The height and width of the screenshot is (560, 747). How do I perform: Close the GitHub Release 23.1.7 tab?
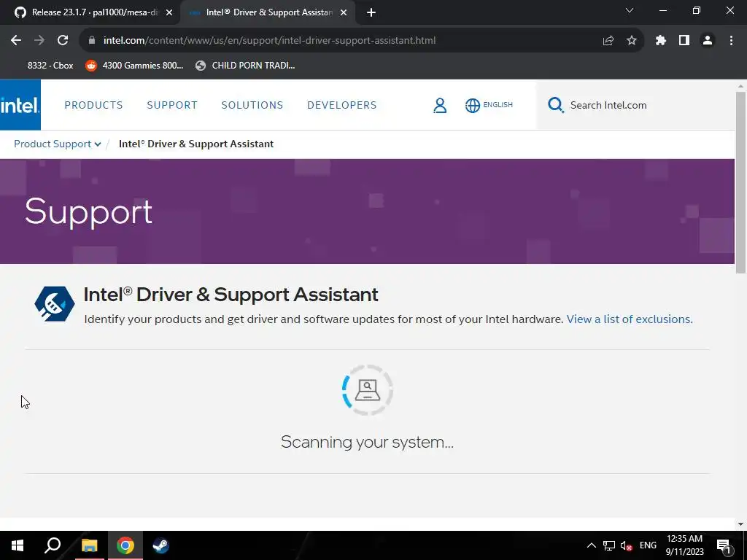tap(169, 13)
